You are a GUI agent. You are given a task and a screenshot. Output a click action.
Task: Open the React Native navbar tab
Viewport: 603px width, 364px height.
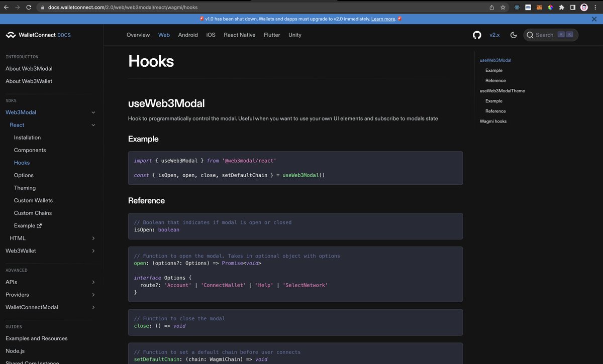(240, 35)
